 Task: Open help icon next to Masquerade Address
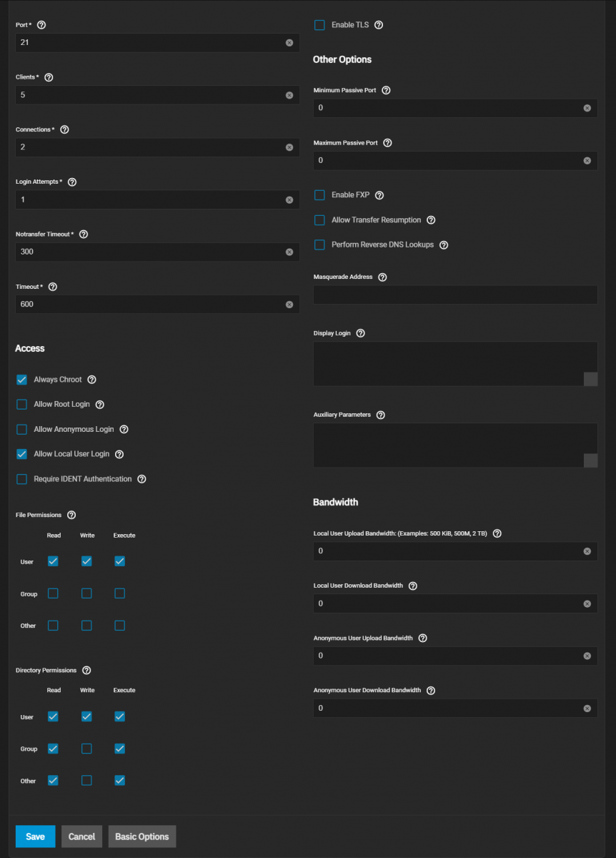(x=382, y=277)
